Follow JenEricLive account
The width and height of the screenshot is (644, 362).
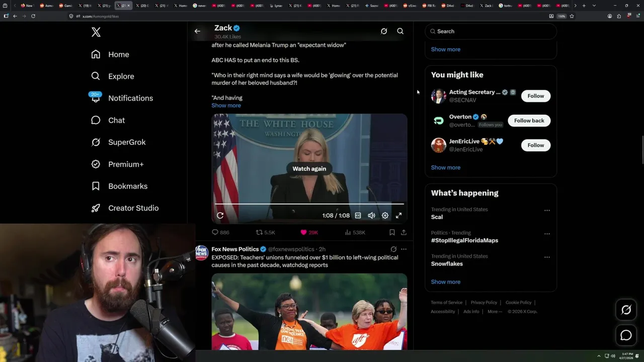[x=536, y=145]
